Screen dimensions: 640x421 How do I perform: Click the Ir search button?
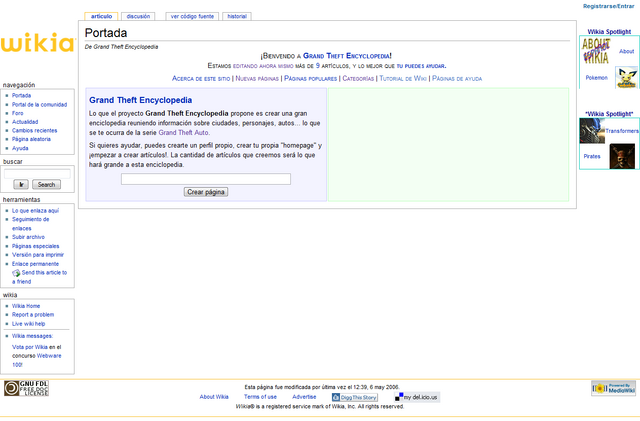21,185
